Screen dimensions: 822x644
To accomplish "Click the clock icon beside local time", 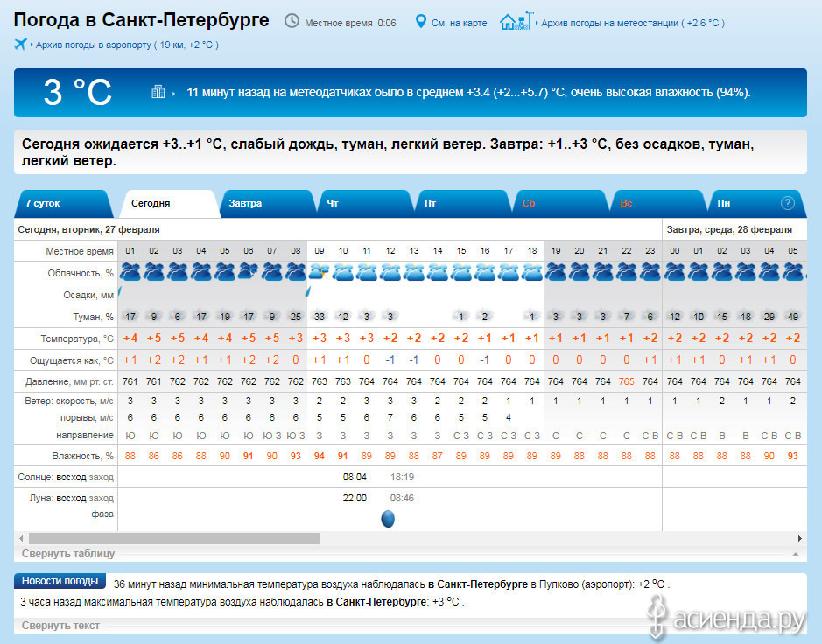I will click(292, 21).
